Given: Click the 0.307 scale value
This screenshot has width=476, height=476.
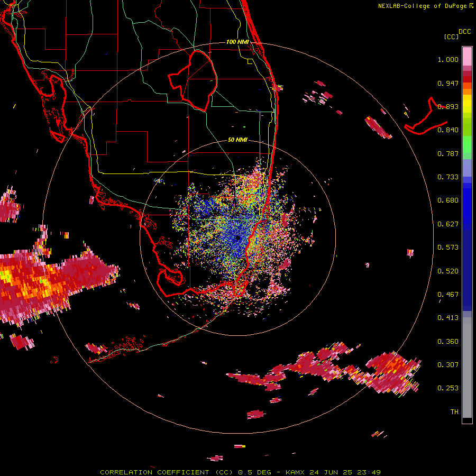Looking at the screenshot, I should 448,365.
